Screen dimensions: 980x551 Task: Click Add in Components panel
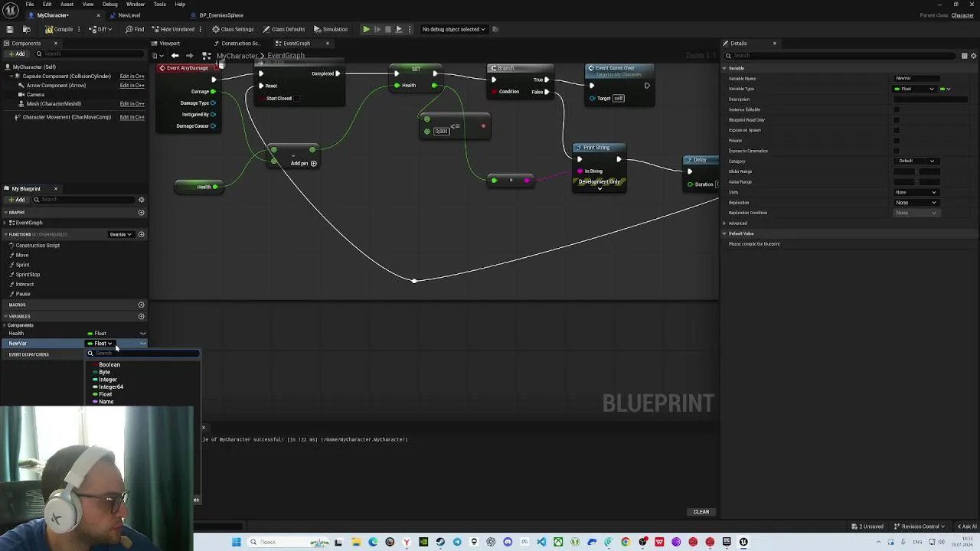pos(16,54)
